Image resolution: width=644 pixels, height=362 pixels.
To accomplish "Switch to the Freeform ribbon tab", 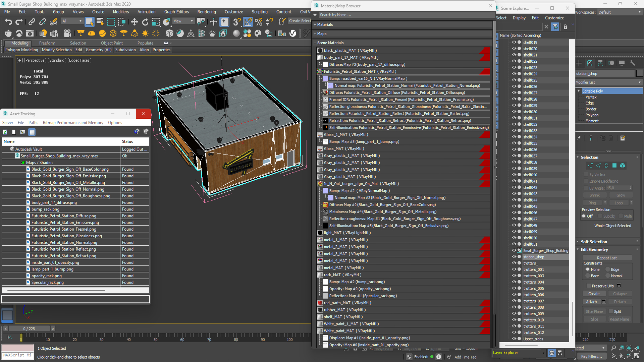I will pos(47,43).
